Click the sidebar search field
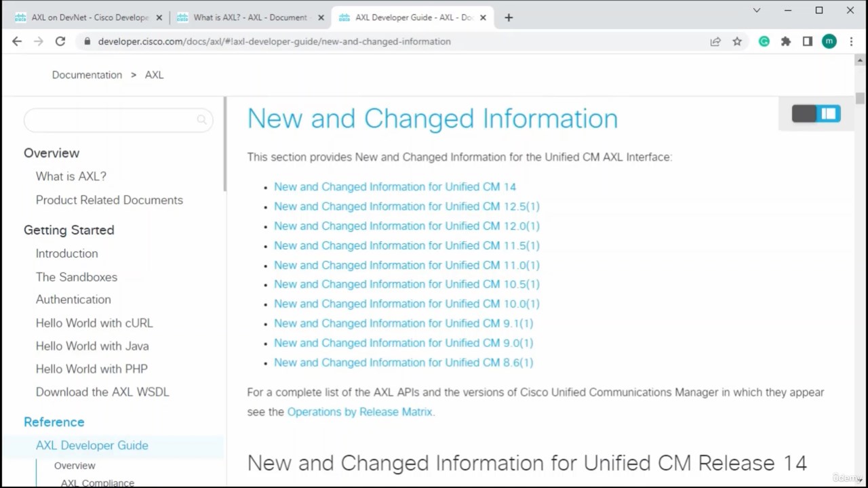The height and width of the screenshot is (488, 868). click(x=118, y=120)
